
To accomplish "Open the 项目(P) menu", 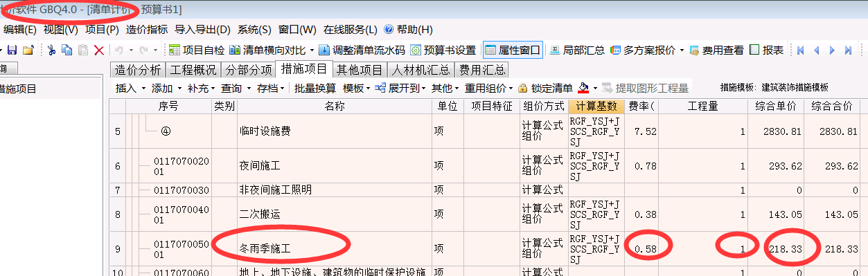I will coord(103,30).
